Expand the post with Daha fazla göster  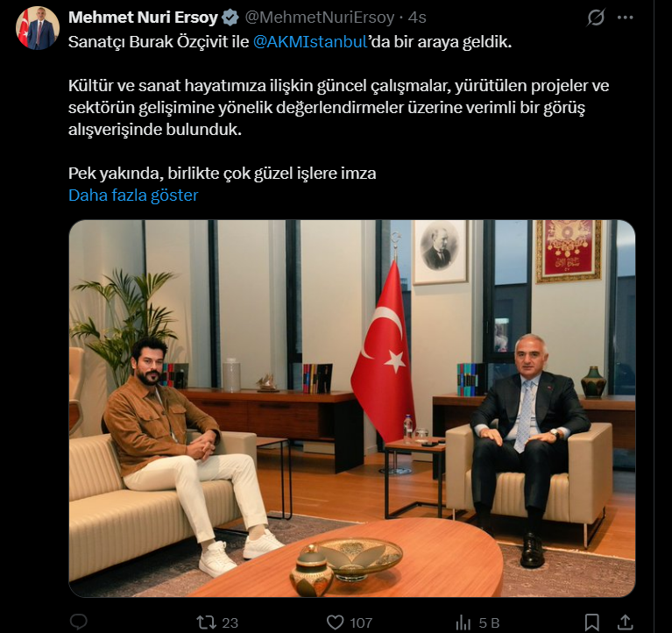click(x=133, y=196)
